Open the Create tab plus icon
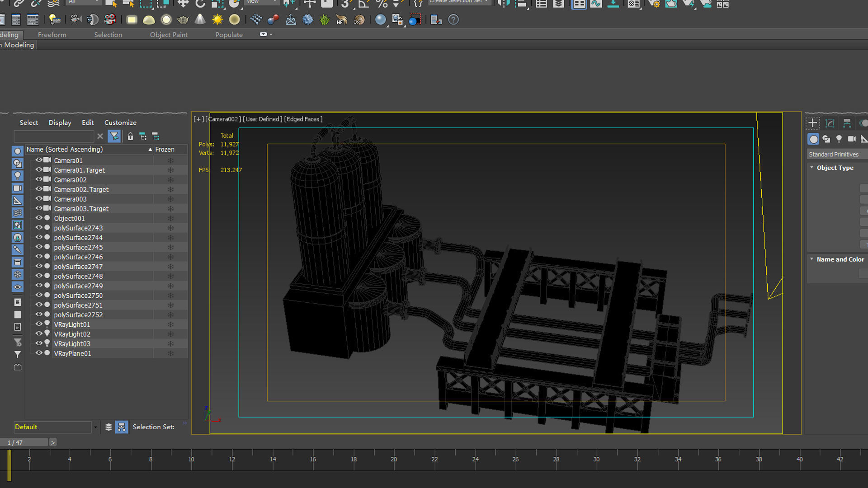This screenshot has height=488, width=868. point(812,123)
